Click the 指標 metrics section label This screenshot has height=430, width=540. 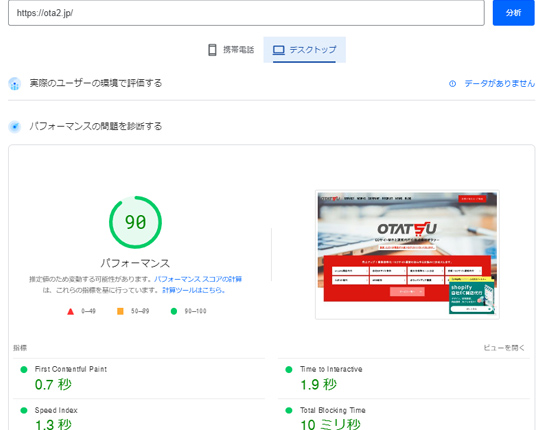click(20, 348)
